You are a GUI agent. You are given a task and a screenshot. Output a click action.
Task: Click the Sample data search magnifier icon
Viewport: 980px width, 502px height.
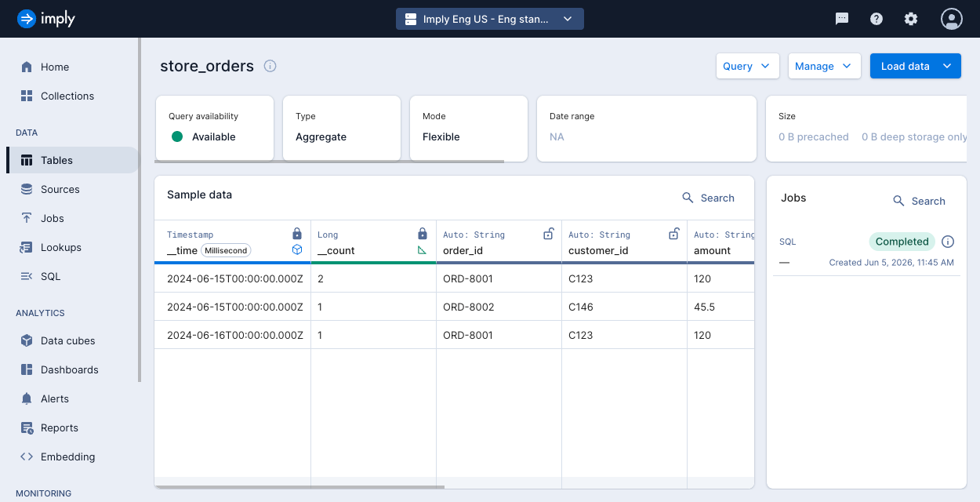pos(688,198)
